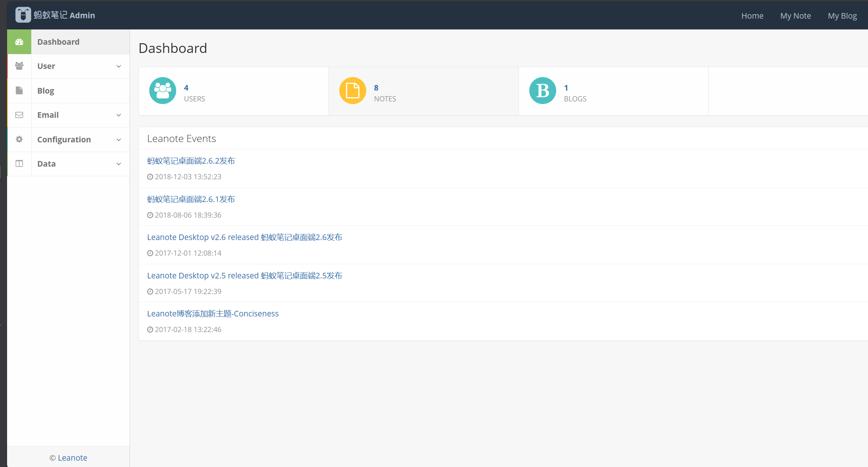
Task: Open the Leanote footer copyright link
Action: (72, 458)
